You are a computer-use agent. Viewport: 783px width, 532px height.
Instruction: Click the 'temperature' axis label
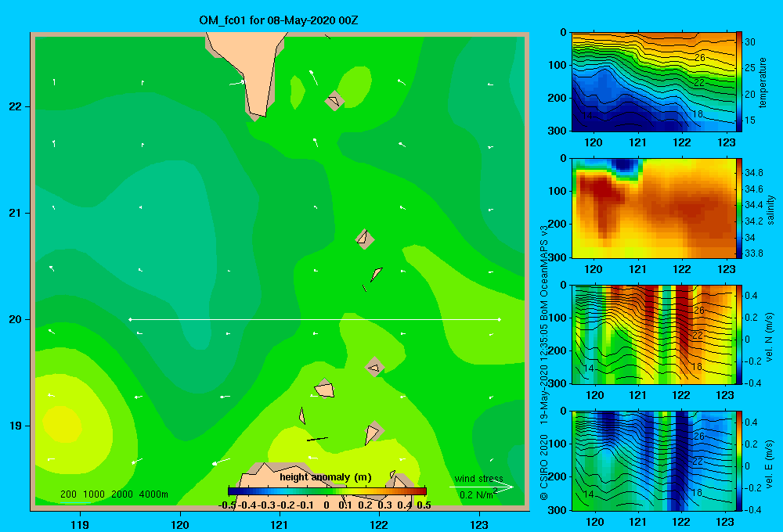(x=763, y=82)
